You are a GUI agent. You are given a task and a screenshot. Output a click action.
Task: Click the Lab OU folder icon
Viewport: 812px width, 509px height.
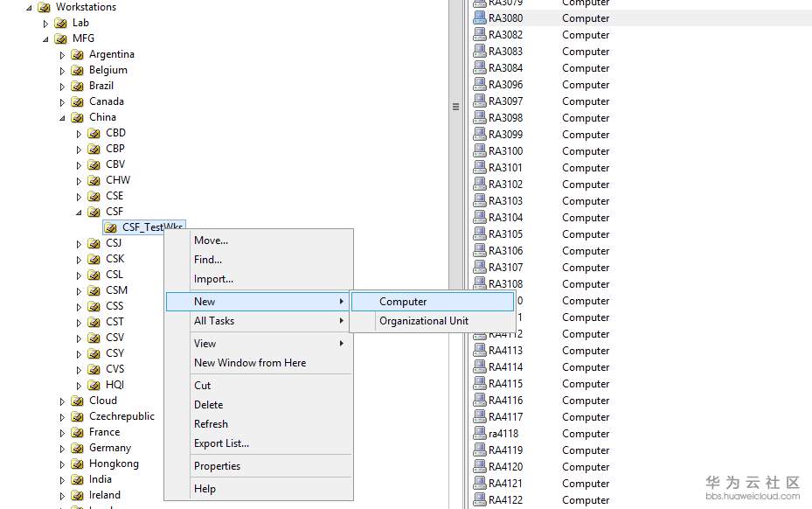coord(60,23)
